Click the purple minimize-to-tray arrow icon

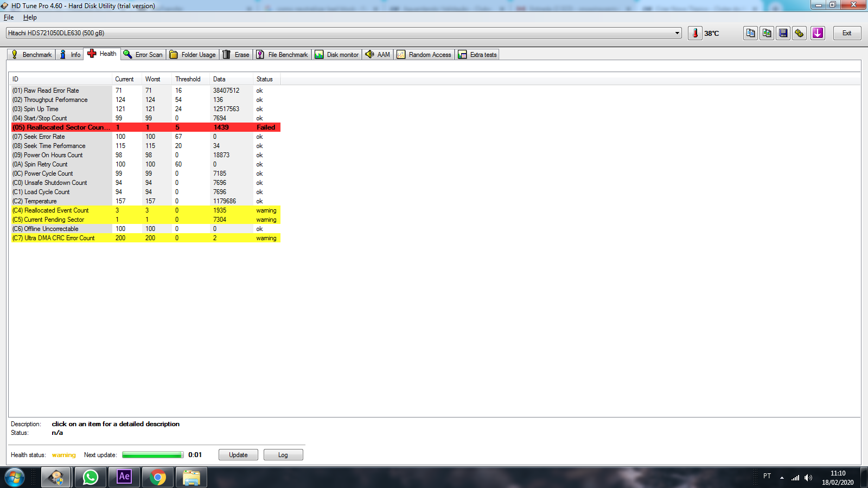coord(818,33)
